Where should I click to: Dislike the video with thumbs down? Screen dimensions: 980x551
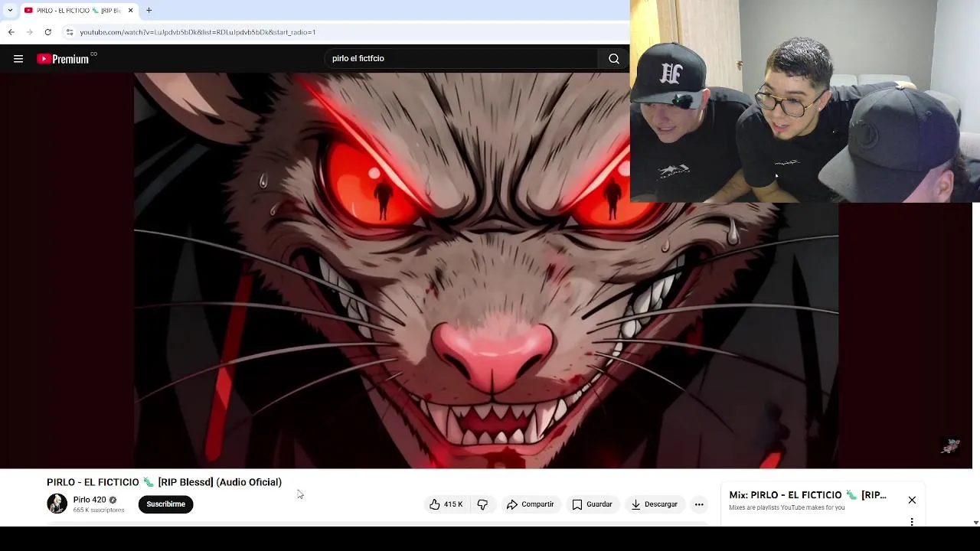(482, 504)
